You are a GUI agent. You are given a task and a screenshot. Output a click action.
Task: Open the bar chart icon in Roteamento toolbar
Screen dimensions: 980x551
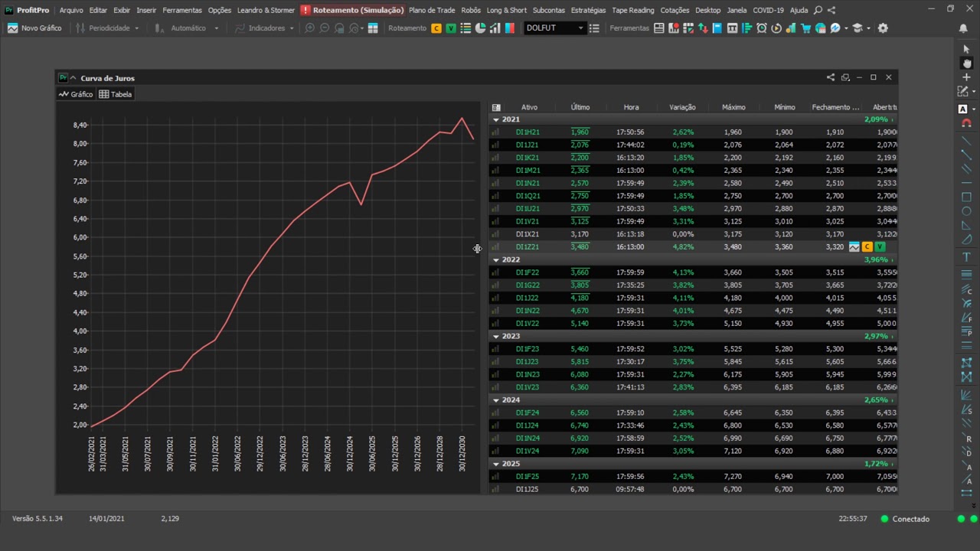pos(495,28)
